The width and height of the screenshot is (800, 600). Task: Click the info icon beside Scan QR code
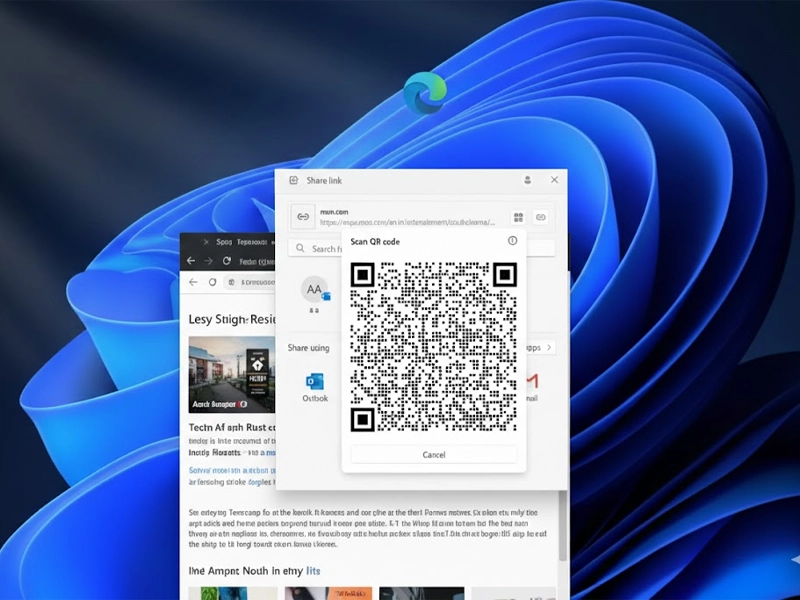(513, 241)
